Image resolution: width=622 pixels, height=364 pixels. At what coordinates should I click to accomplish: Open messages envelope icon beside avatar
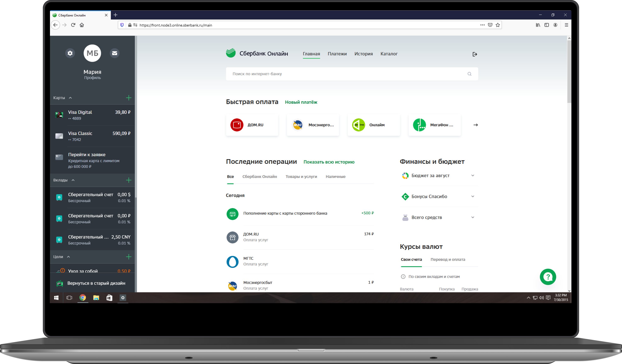tap(114, 53)
